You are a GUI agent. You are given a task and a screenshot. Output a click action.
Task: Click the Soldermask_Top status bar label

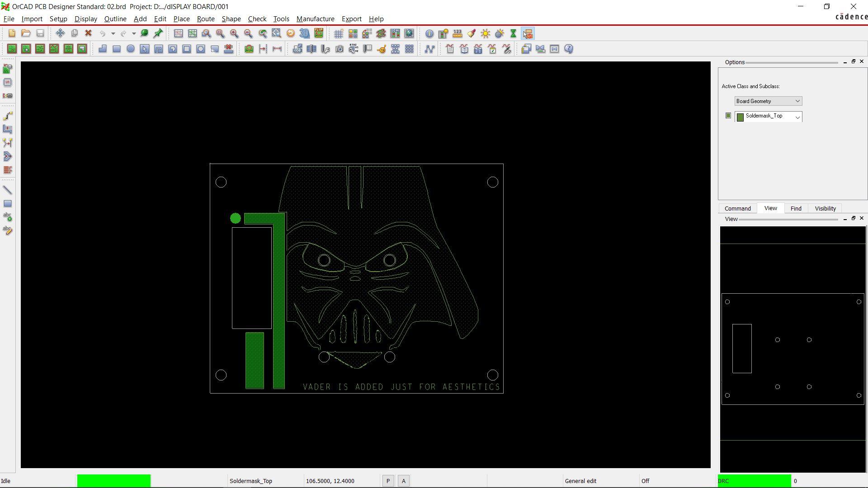pos(251,481)
